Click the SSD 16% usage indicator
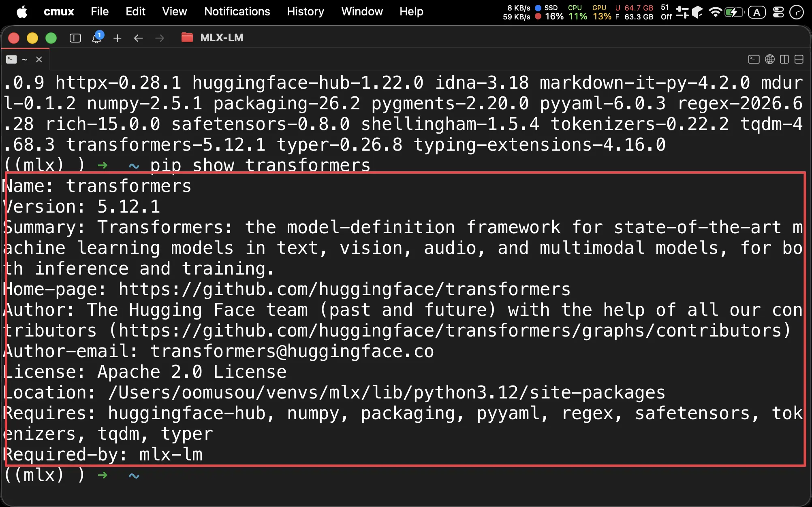Viewport: 812px width, 507px height. pyautogui.click(x=549, y=12)
